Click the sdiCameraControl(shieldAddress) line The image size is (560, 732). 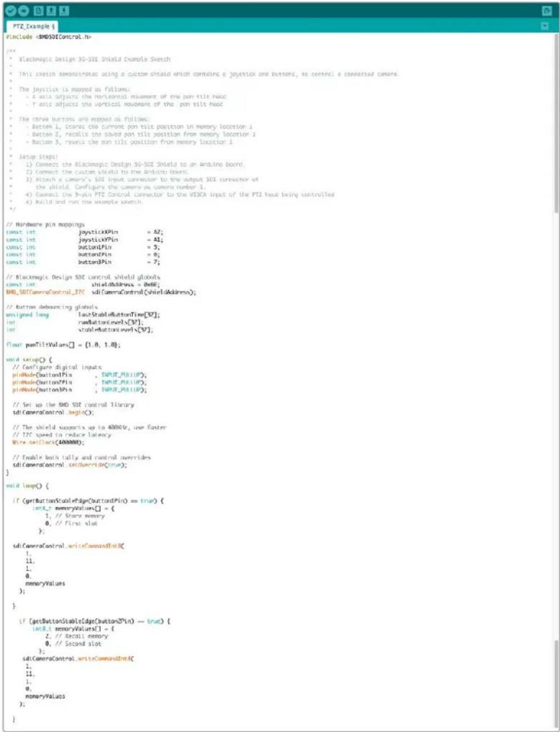pyautogui.click(x=101, y=292)
